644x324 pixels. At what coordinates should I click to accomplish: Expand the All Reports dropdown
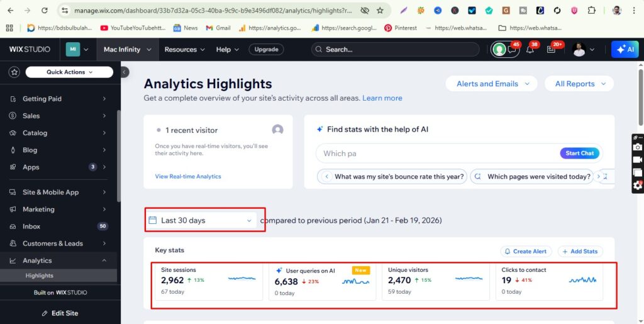tap(580, 84)
